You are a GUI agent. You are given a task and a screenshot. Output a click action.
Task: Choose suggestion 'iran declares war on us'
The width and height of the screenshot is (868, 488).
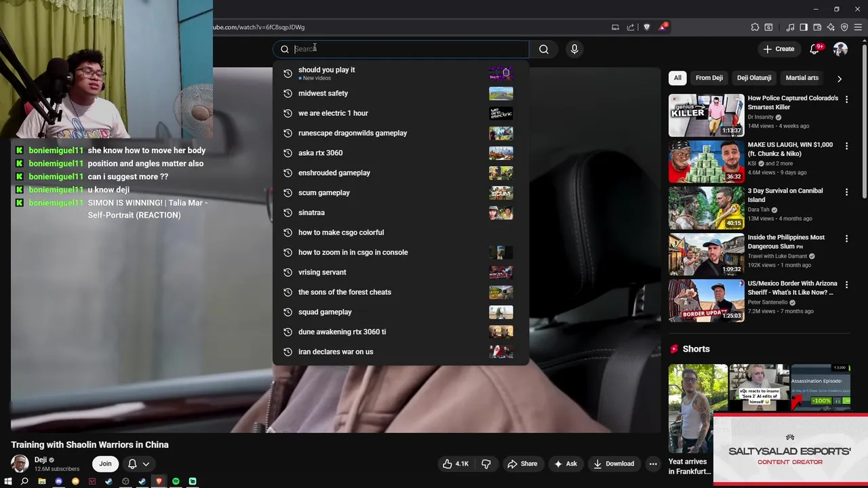(x=400, y=352)
